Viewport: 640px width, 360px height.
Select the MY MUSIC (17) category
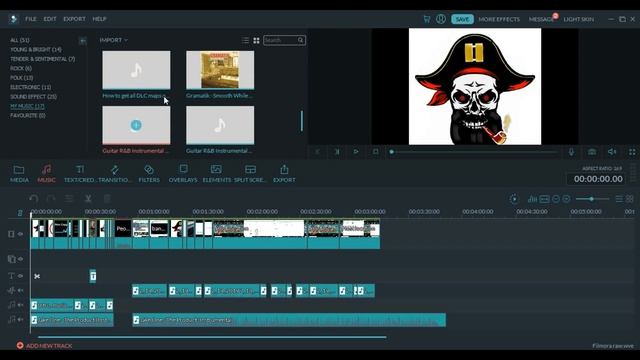tap(27, 106)
